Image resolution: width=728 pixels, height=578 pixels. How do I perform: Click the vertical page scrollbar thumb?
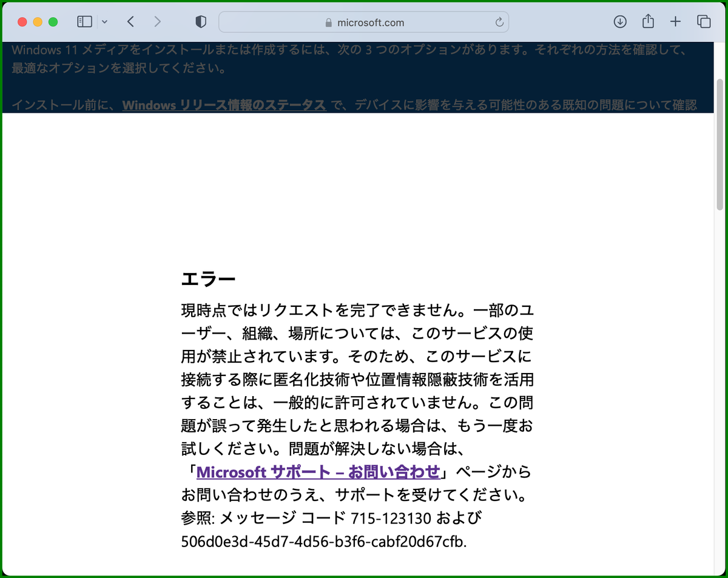click(720, 144)
